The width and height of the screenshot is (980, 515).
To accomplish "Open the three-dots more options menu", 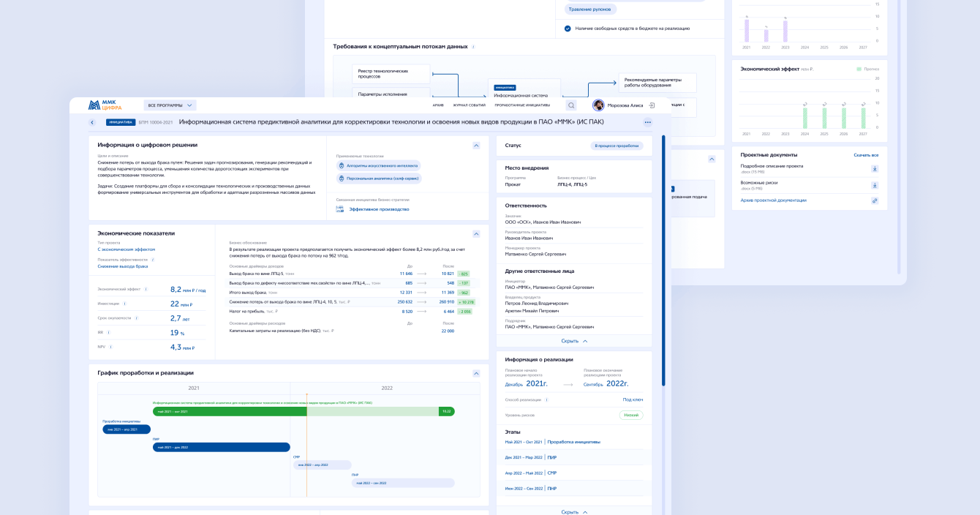I will (x=647, y=122).
